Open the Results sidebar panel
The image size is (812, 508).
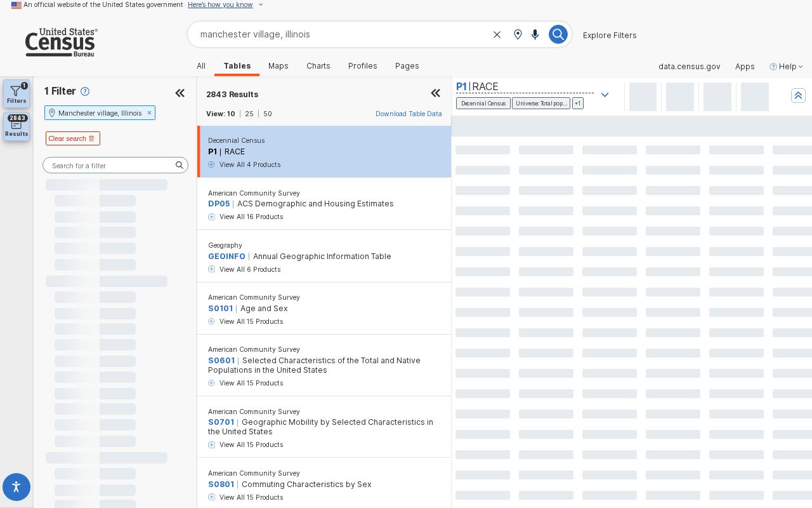coord(16,126)
